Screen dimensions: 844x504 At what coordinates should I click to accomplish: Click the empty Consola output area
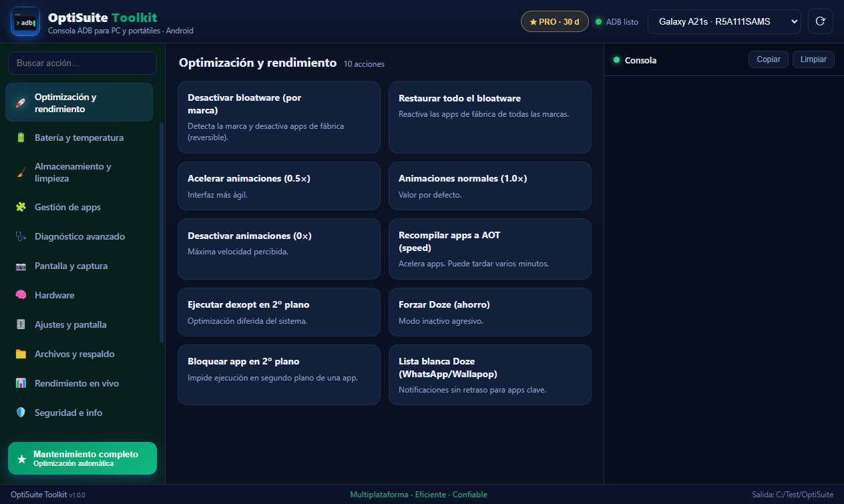[724, 280]
